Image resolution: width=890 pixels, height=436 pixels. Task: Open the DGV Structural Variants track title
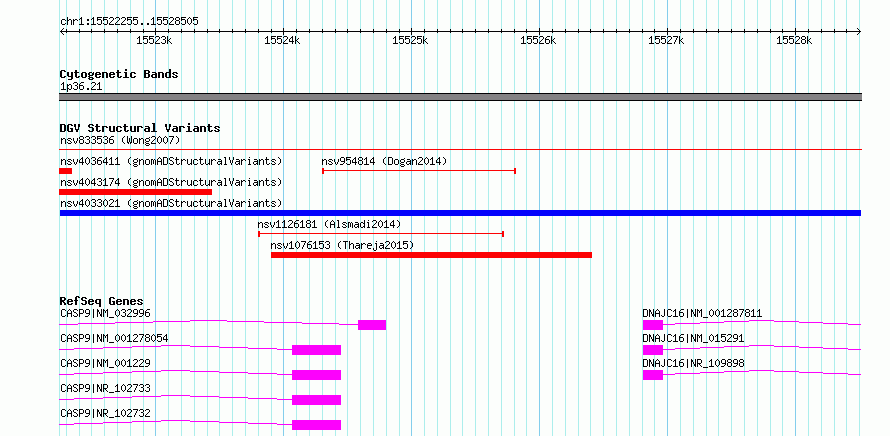pyautogui.click(x=140, y=128)
